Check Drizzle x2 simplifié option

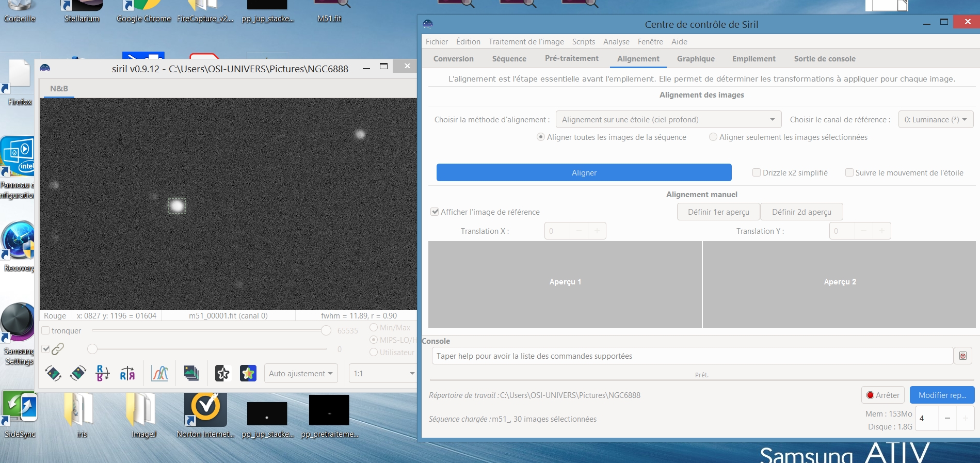coord(757,172)
